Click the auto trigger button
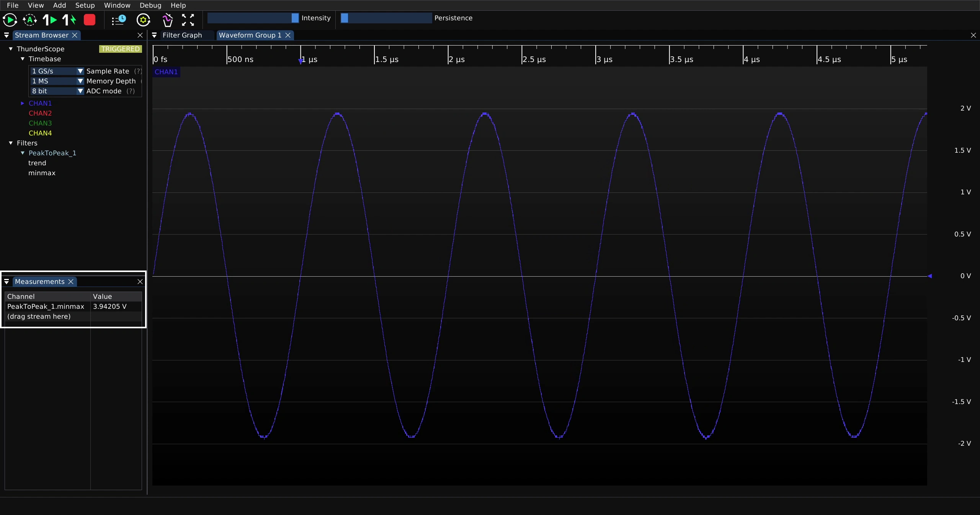The height and width of the screenshot is (515, 980). pyautogui.click(x=30, y=20)
